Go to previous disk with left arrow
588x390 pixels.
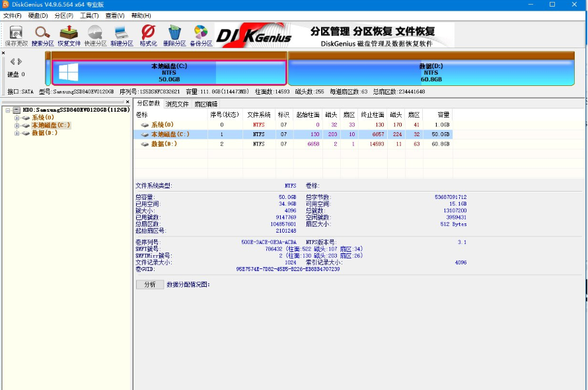coord(13,61)
